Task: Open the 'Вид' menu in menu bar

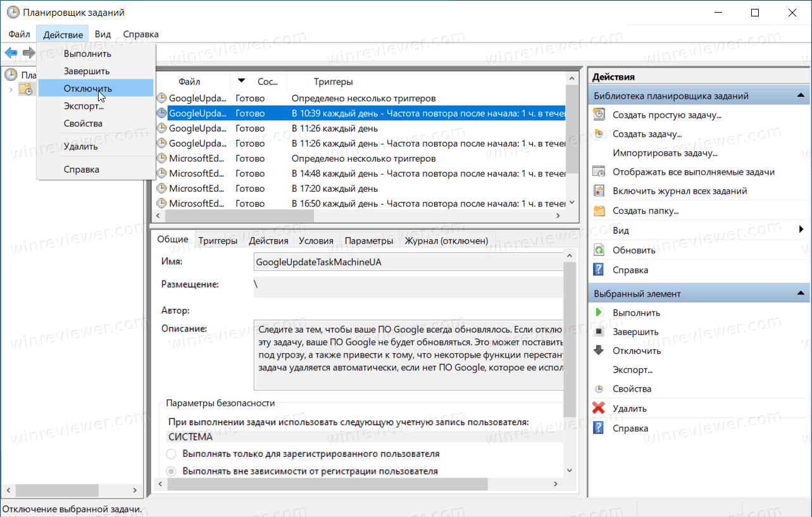Action: [103, 34]
